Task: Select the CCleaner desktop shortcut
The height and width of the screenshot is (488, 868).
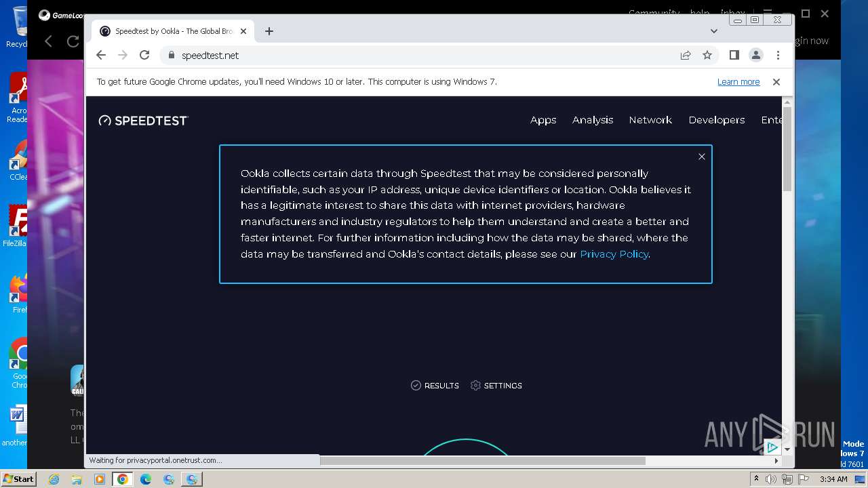Action: pyautogui.click(x=16, y=161)
